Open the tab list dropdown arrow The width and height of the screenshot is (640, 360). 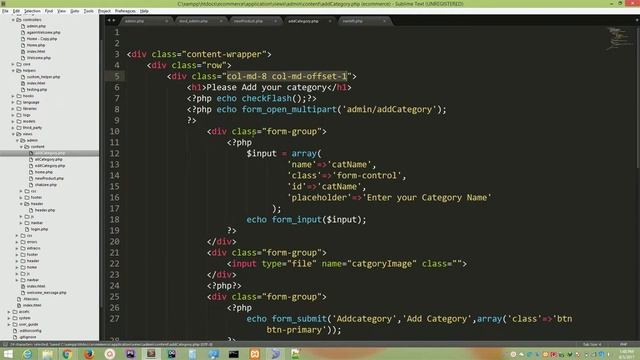click(x=637, y=20)
